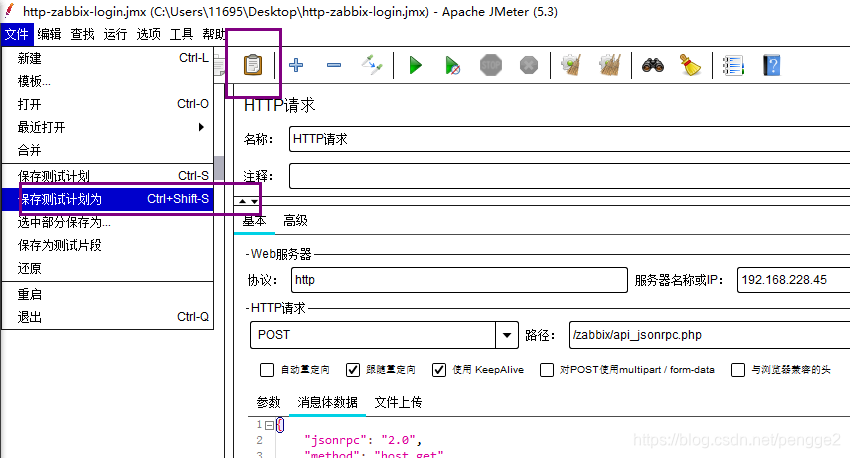The image size is (850, 458).
Task: Open the 工具 menu
Action: pos(182,34)
